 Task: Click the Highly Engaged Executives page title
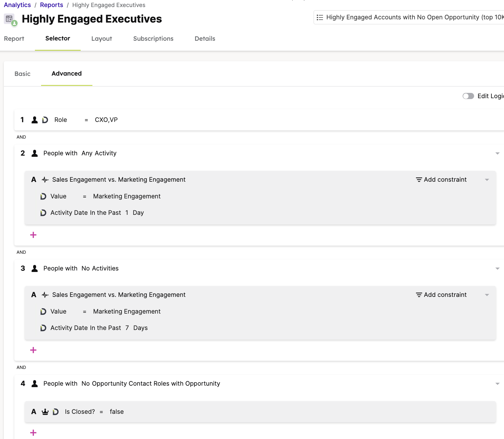point(92,19)
